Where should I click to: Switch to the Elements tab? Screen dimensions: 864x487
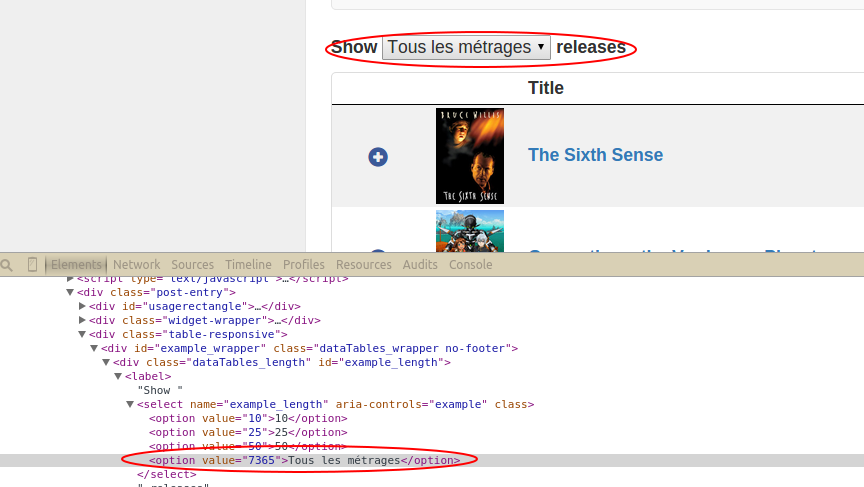point(77,265)
